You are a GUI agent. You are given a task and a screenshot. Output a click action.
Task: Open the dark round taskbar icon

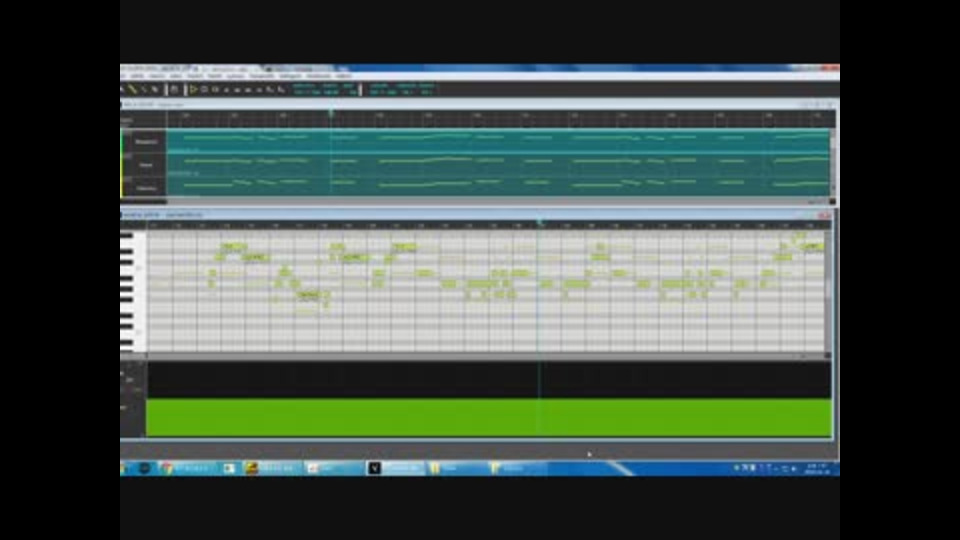click(x=144, y=468)
